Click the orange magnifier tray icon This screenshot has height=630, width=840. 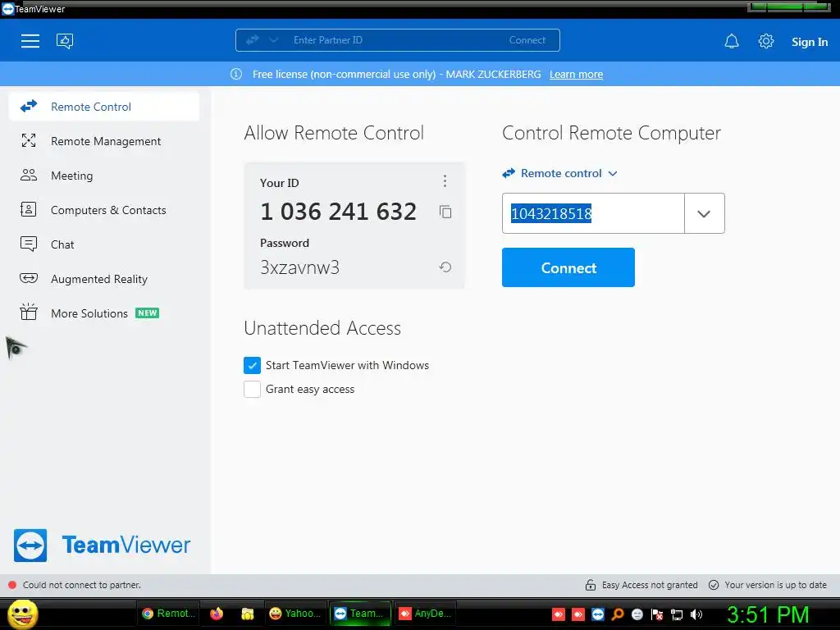[618, 614]
